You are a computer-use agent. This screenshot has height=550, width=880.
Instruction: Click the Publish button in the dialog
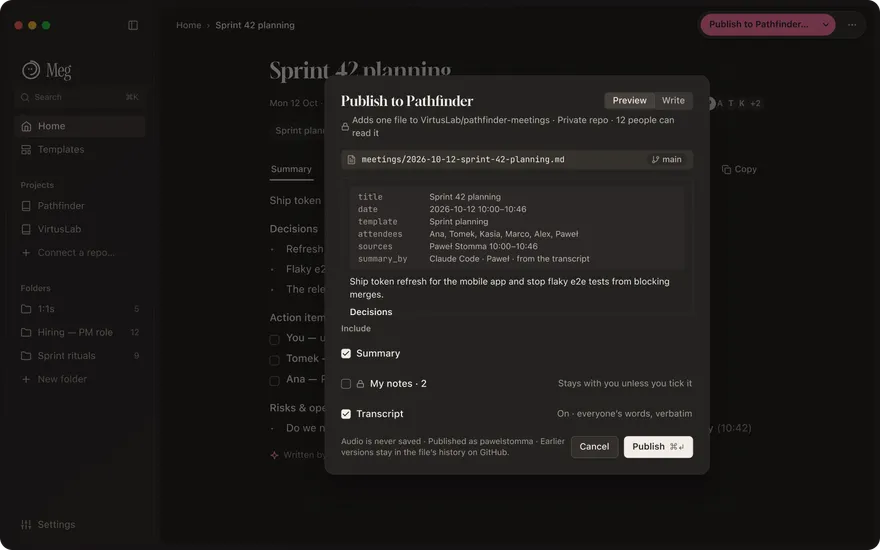pos(658,447)
